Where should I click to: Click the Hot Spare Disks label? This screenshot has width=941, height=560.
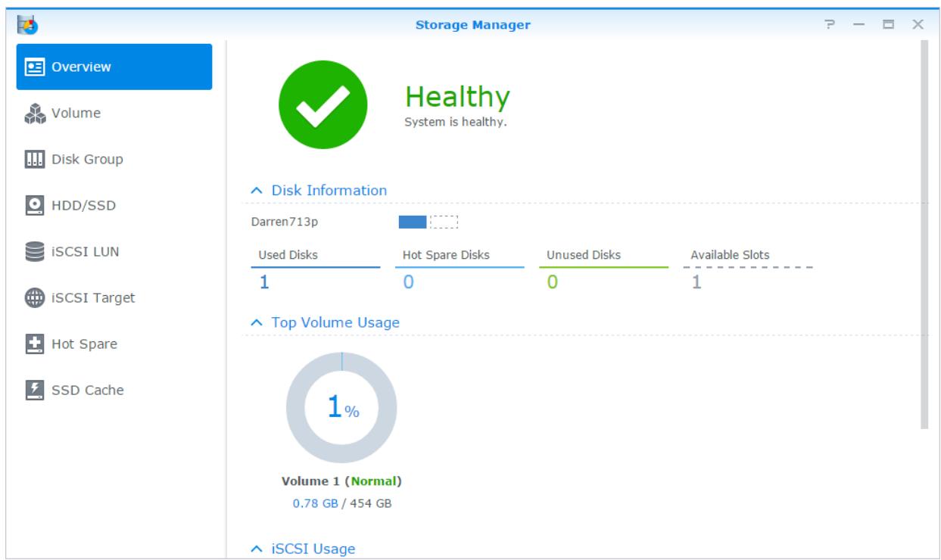click(x=446, y=255)
